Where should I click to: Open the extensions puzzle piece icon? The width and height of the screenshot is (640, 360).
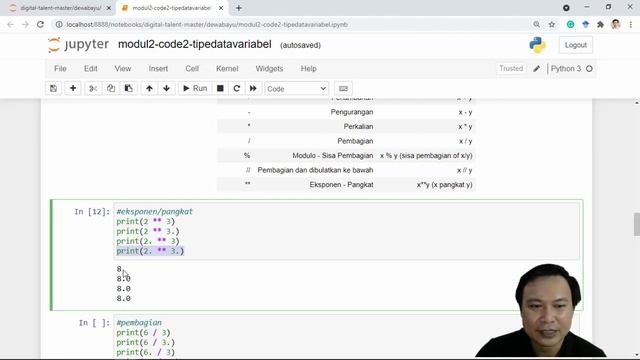(x=600, y=24)
